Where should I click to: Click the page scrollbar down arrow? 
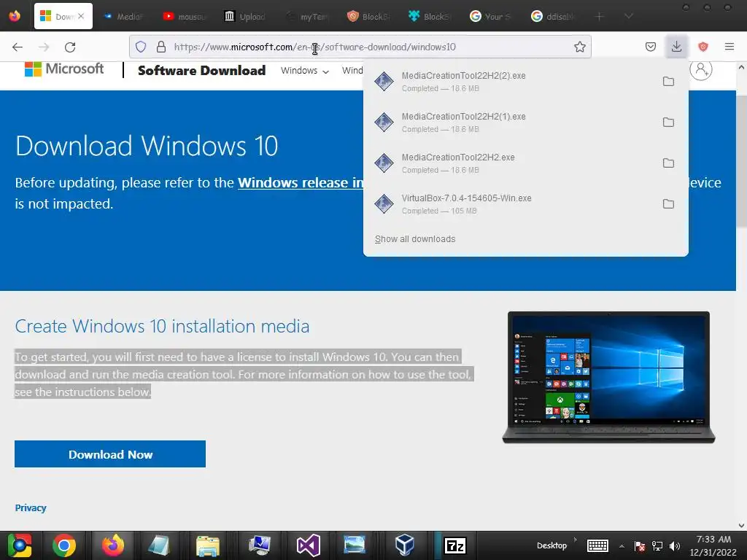point(741,525)
